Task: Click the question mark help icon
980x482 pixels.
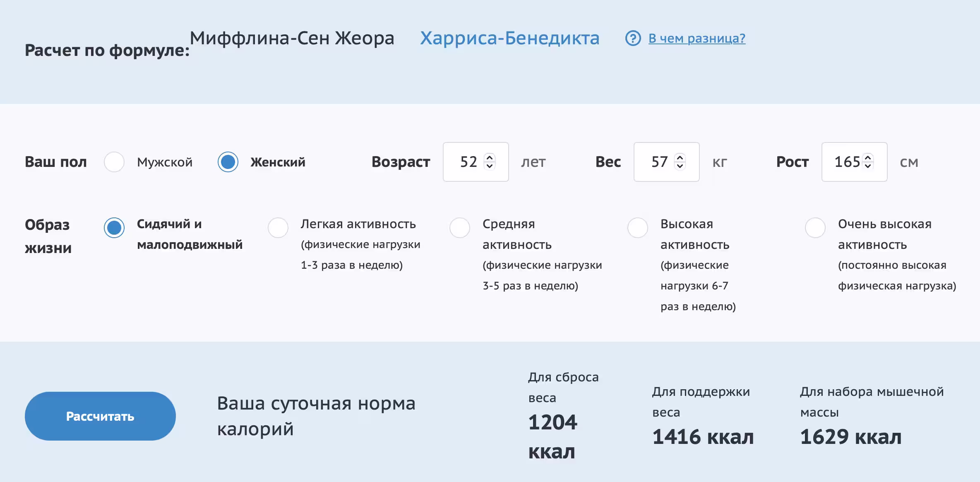Action: [x=633, y=39]
